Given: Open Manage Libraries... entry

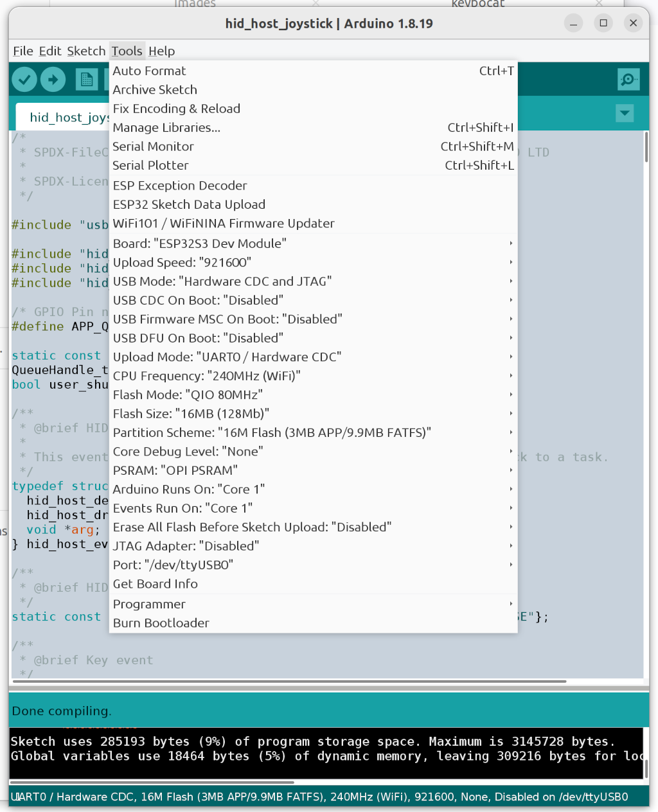Looking at the screenshot, I should 314,127.
